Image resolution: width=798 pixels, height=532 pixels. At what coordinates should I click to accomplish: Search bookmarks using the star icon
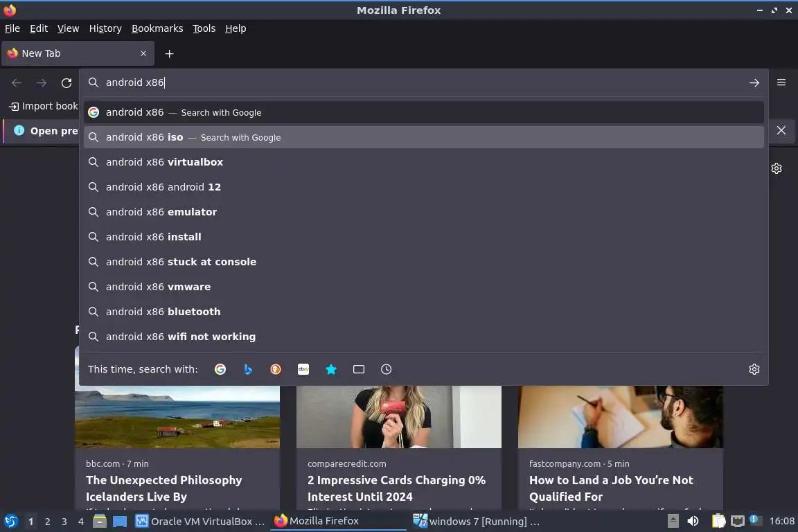[331, 369]
